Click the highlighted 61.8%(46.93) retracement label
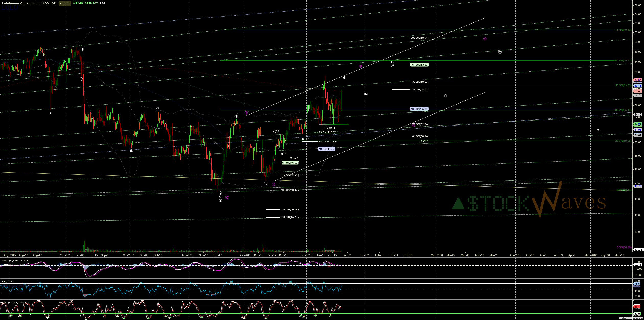Image resolution: width=644 pixels, height=320 pixels. pos(290,163)
